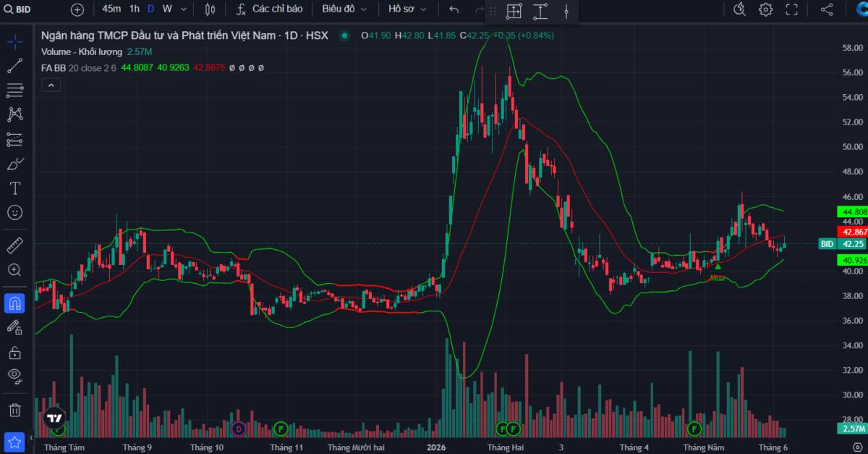Screen dimensions: 868x454
Task: Switch to the 45m timeframe
Action: pyautogui.click(x=111, y=9)
